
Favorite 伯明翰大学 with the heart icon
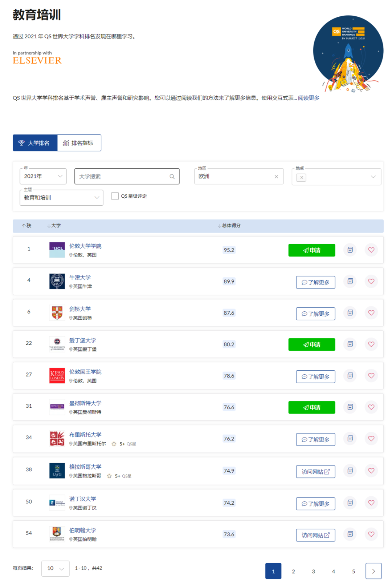pos(371,534)
